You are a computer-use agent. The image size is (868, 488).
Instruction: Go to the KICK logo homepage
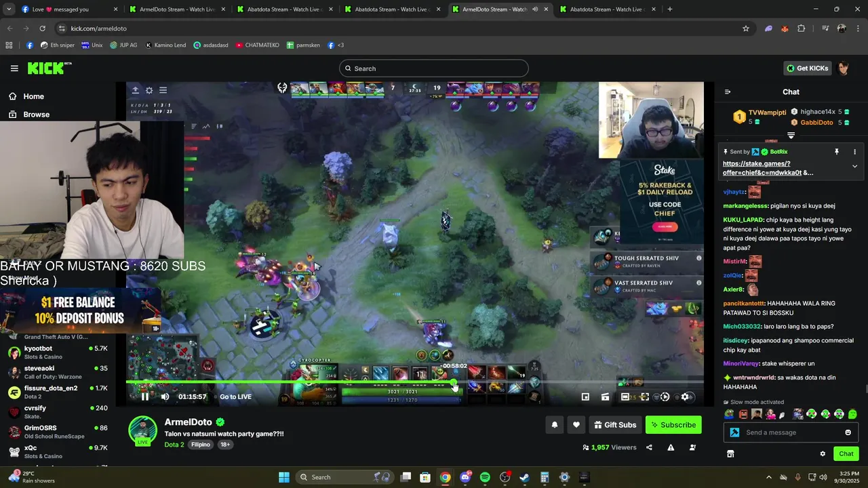pyautogui.click(x=50, y=68)
